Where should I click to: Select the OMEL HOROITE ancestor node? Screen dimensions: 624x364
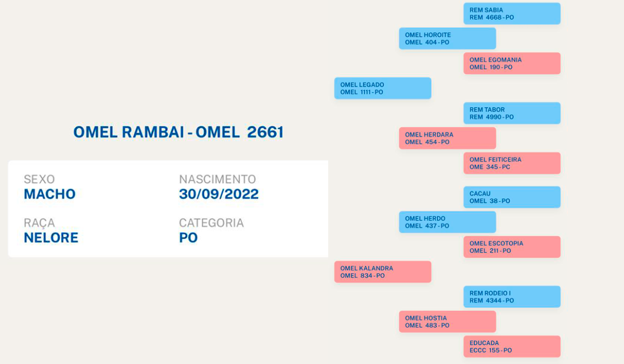[447, 38]
